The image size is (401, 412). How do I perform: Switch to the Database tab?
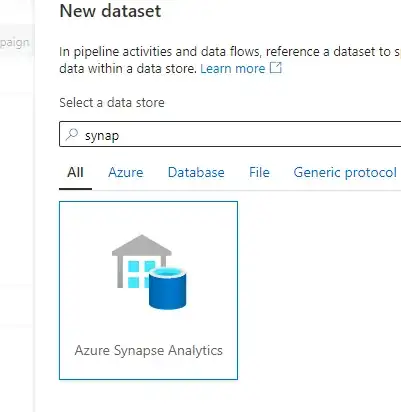(x=196, y=172)
